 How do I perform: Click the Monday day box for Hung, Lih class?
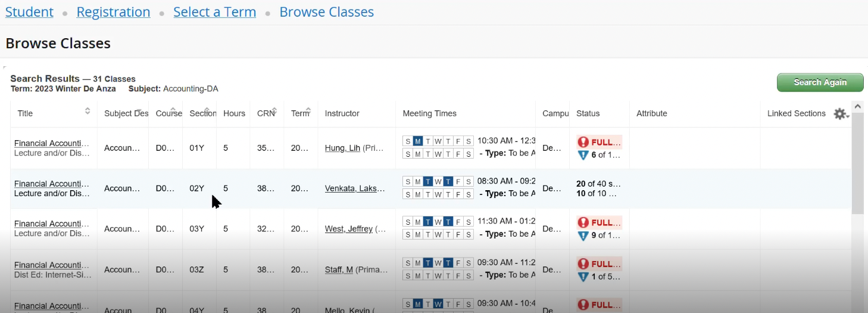click(x=418, y=141)
